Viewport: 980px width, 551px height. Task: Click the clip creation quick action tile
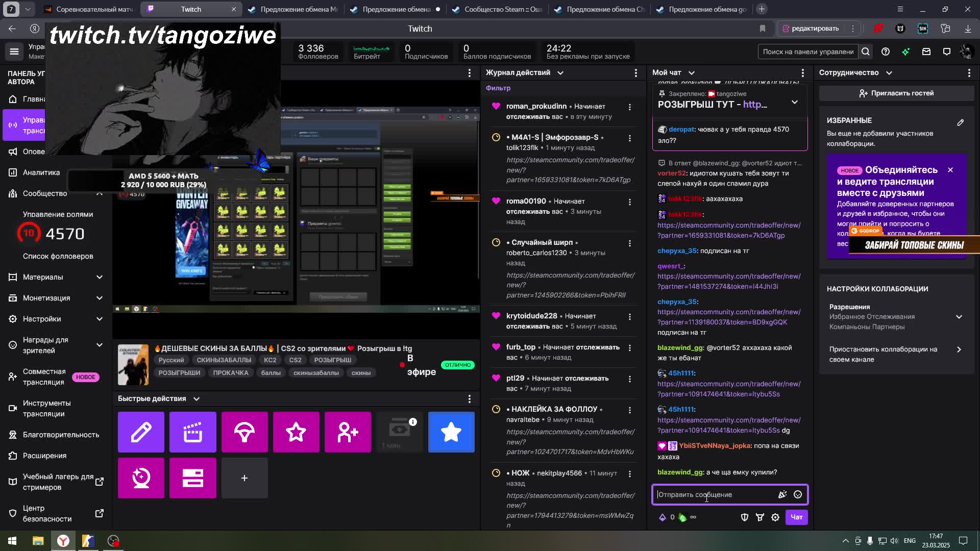[x=193, y=432]
